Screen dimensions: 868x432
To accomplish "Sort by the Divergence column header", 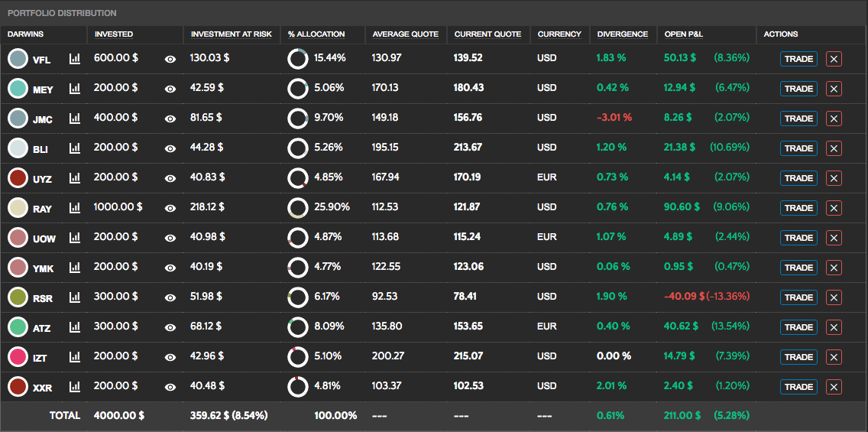I will coord(622,34).
